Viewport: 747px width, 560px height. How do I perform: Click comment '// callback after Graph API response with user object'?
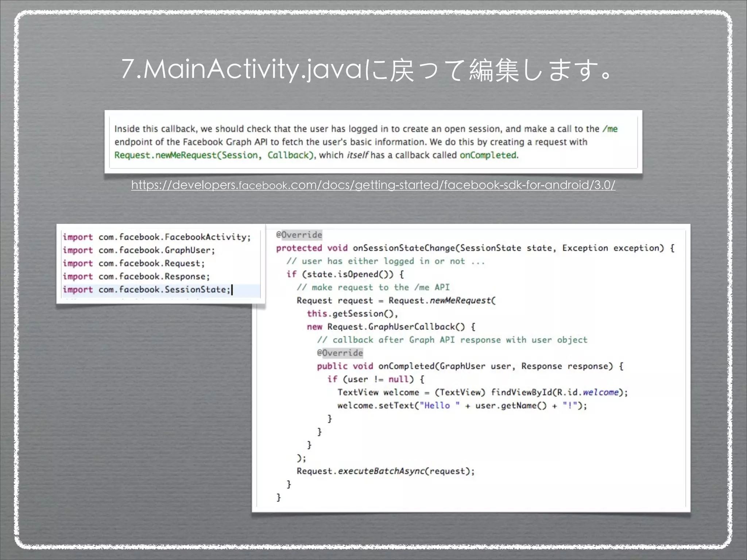(452, 340)
